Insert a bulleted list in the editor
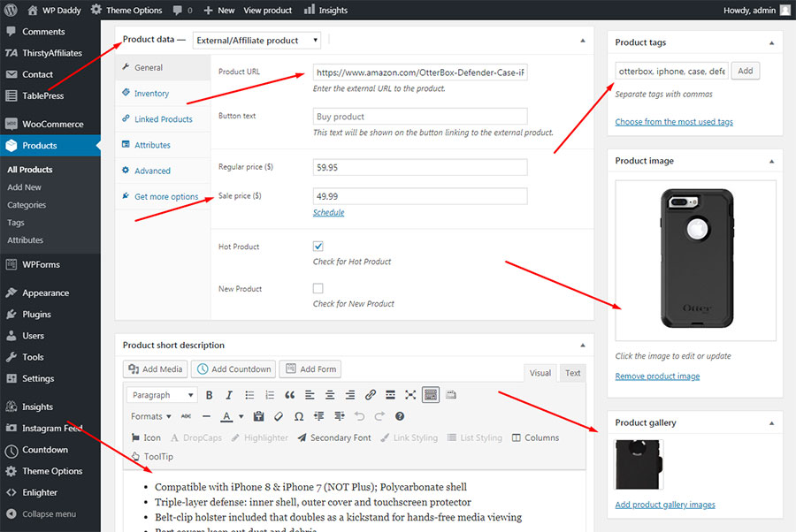796x532 pixels. tap(249, 395)
